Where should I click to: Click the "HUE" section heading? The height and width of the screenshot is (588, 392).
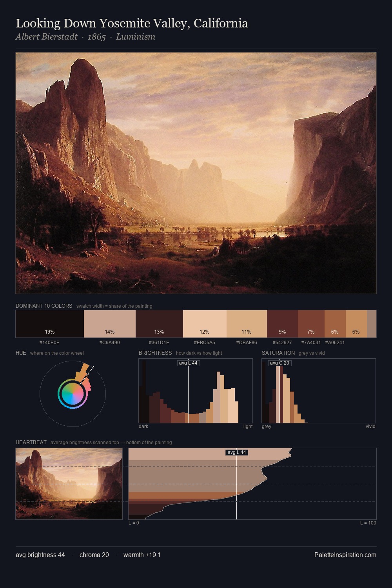tap(21, 353)
